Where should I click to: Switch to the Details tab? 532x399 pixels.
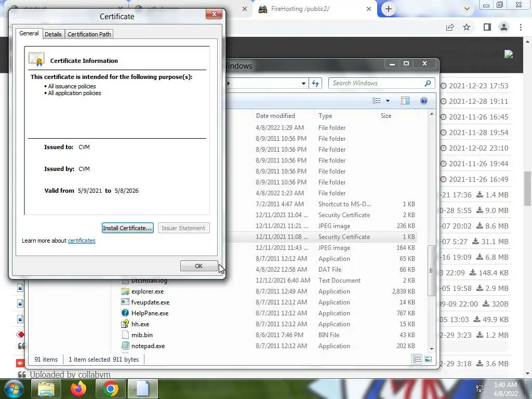tap(54, 34)
